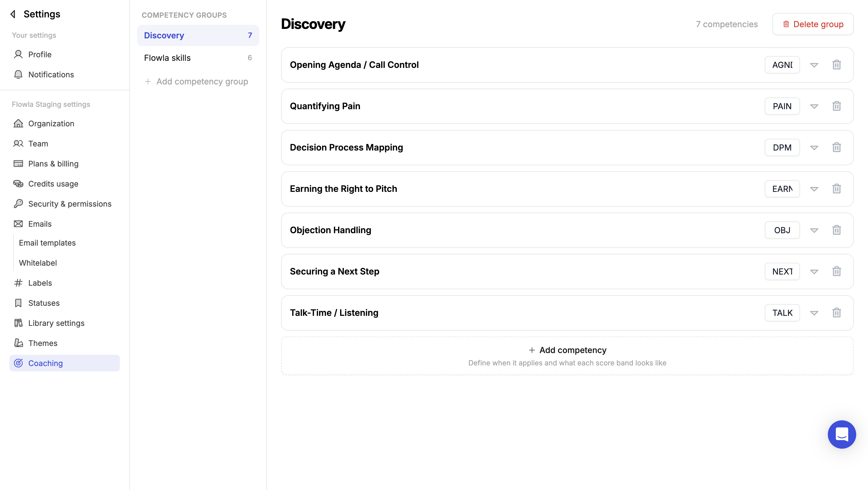Screen dimensions: 868x490
Task: Open the chat support bubble
Action: coord(842,434)
